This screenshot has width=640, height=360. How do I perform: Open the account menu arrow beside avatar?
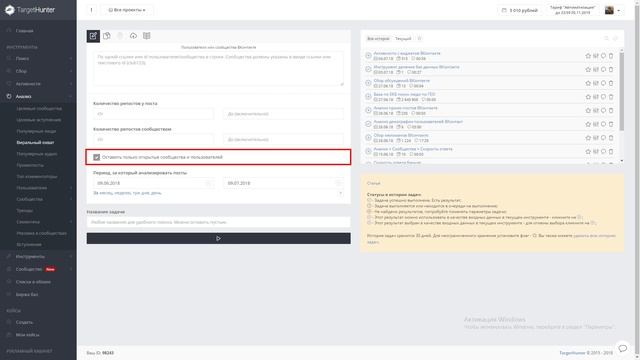(619, 11)
